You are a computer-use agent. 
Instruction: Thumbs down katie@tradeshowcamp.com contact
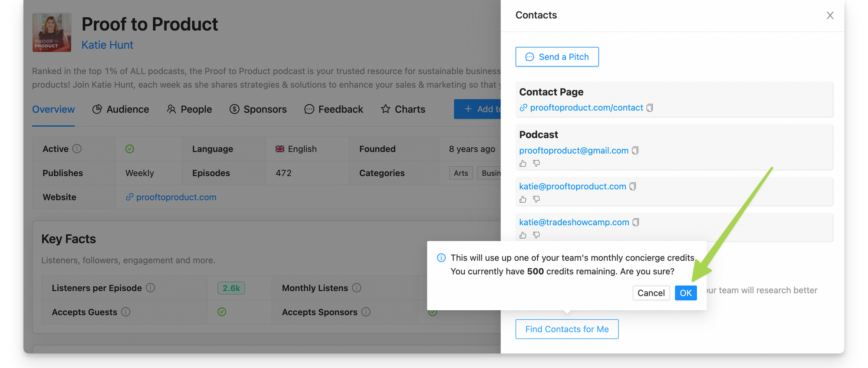[536, 235]
